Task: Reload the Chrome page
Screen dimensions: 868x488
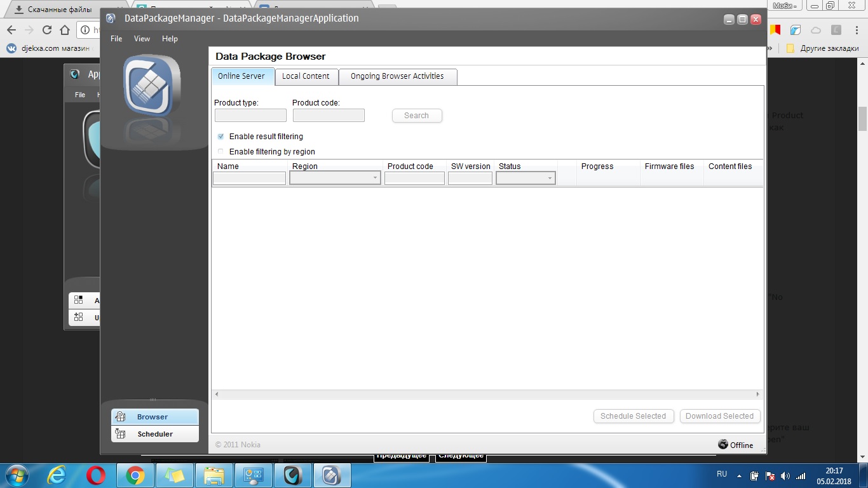Action: [46, 30]
